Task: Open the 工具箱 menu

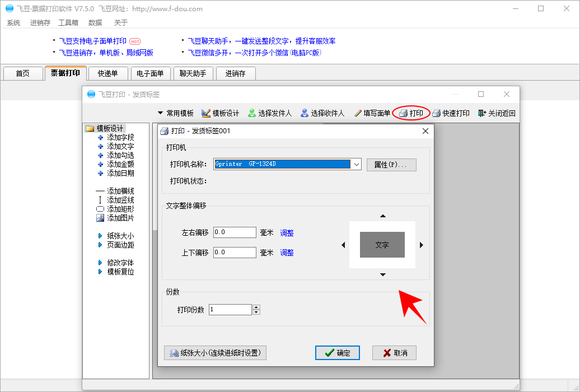Action: point(68,23)
